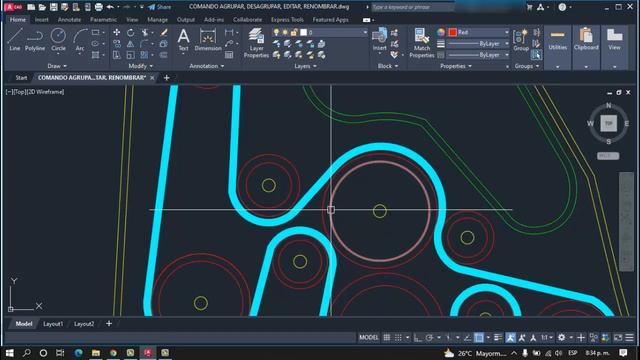
Task: Select the Circle tool
Action: pyautogui.click(x=58, y=40)
